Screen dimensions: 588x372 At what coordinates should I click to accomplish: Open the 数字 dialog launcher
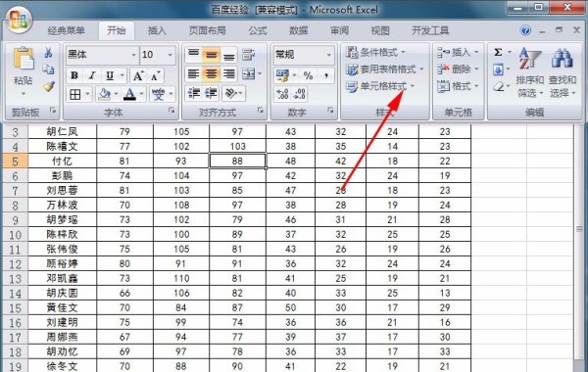[x=330, y=111]
